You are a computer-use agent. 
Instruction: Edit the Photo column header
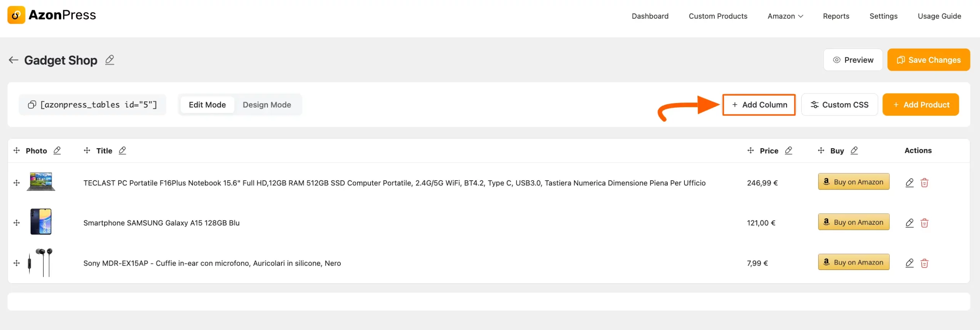[x=57, y=150]
